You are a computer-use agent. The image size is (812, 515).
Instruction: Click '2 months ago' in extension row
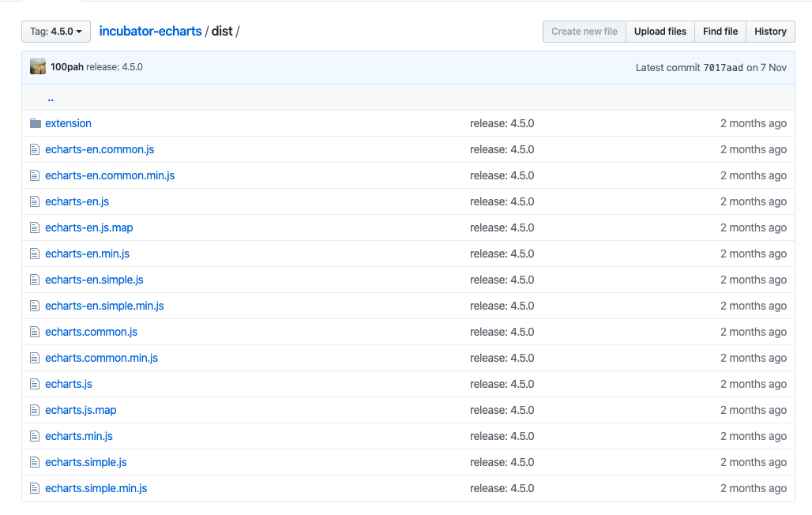[x=754, y=123]
